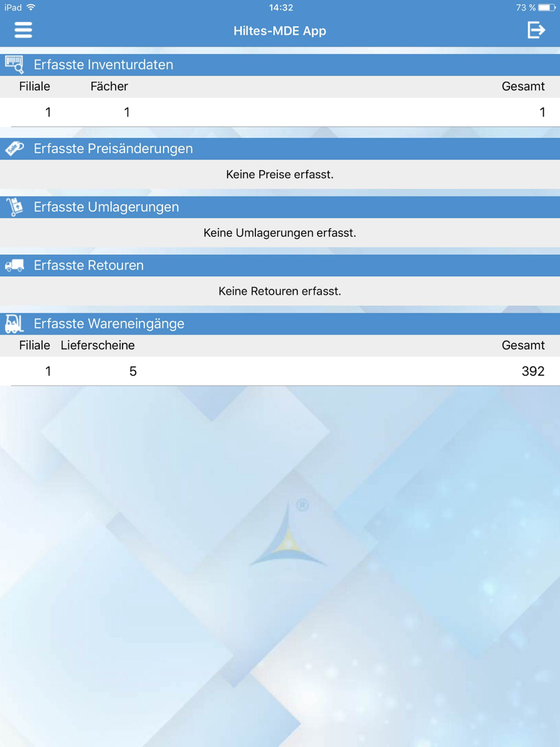The image size is (560, 747).
Task: Click Filiale header in Wareneingänge table
Action: (x=35, y=345)
